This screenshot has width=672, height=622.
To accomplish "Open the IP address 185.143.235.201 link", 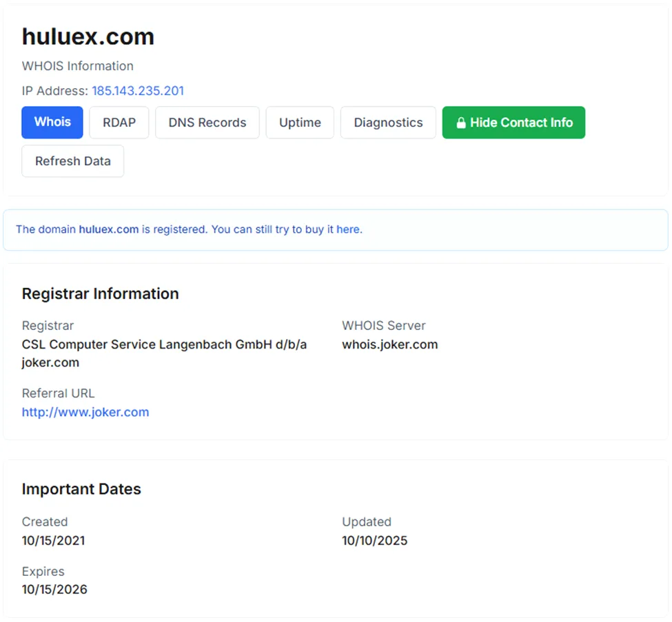I will (138, 91).
